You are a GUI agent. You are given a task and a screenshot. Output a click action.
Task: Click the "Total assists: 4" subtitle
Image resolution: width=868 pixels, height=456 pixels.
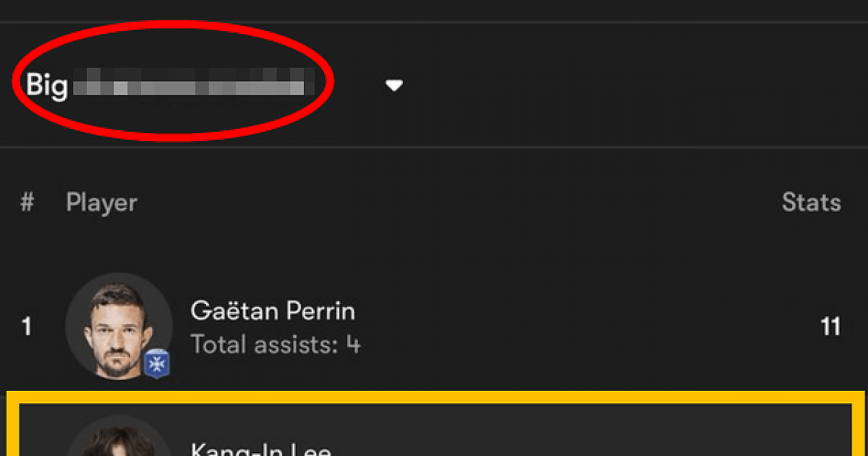(275, 345)
